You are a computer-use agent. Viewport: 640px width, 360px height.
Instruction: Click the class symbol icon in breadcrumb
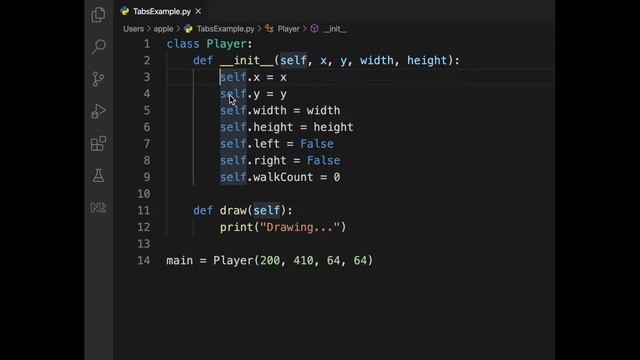269,29
